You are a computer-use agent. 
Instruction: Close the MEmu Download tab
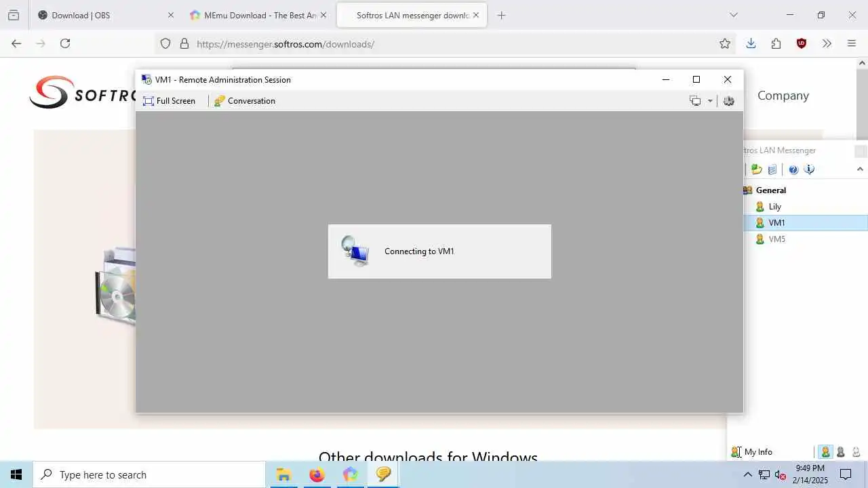pyautogui.click(x=323, y=15)
